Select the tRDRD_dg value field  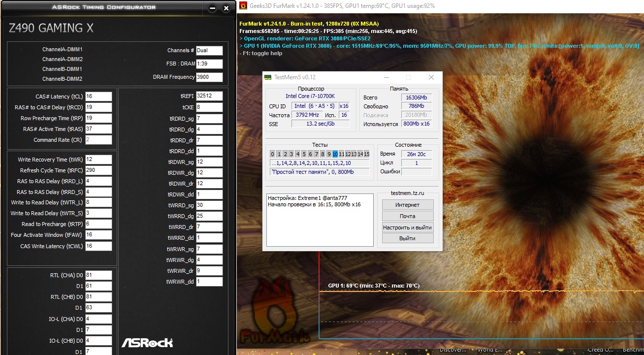[209, 129]
